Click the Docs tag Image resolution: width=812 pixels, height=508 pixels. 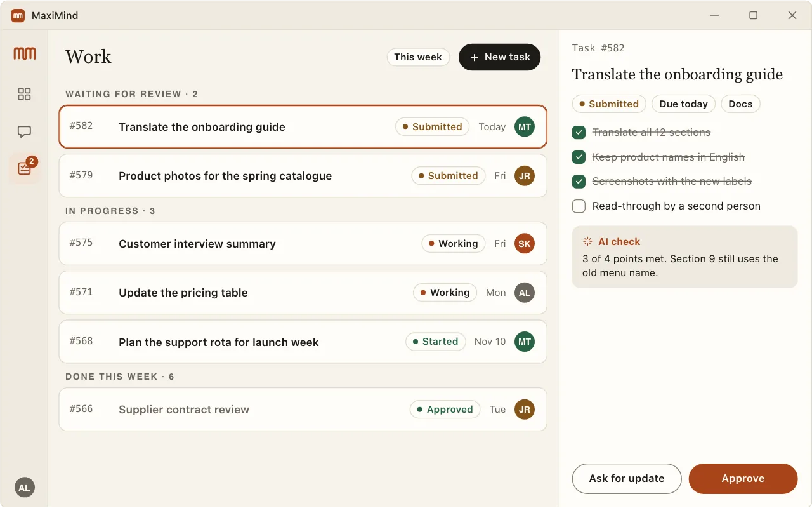coord(740,104)
